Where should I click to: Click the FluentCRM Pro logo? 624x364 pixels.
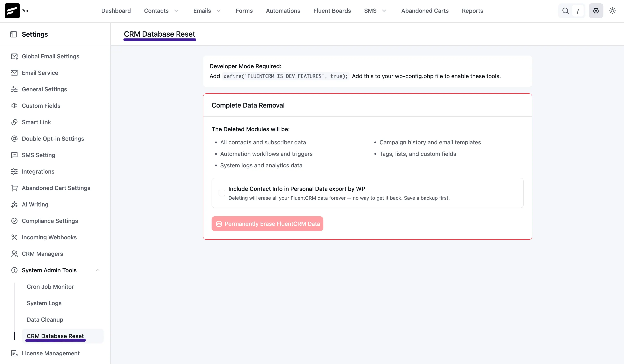[x=12, y=11]
